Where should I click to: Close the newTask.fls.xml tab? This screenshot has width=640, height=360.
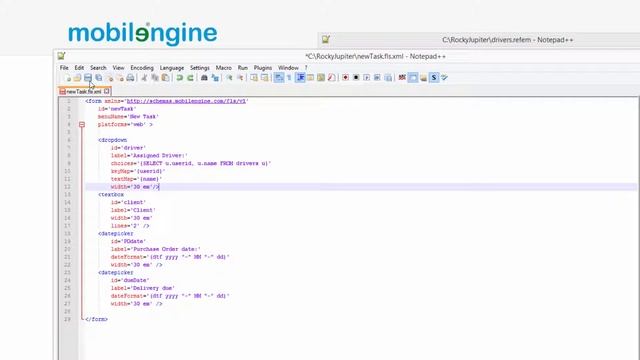click(107, 91)
